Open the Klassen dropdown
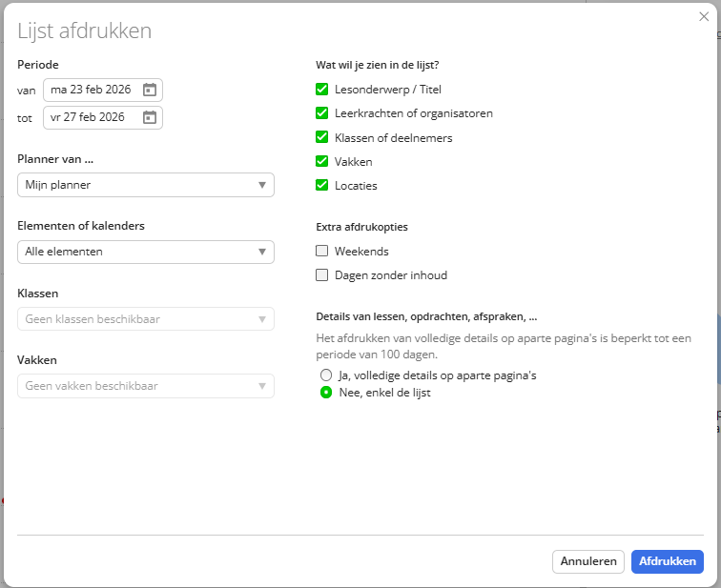The image size is (721, 588). pyautogui.click(x=146, y=319)
